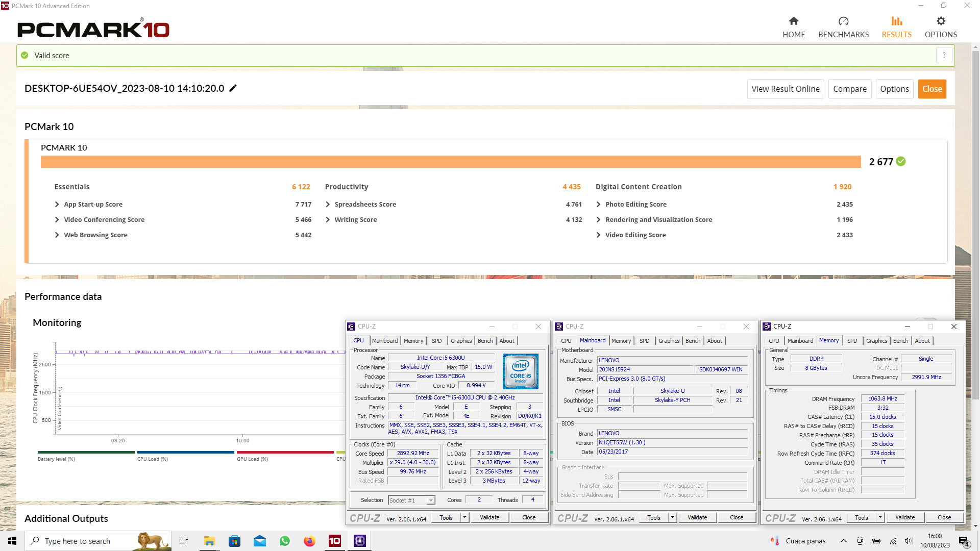Click View Result Online button
980x551 pixels.
pyautogui.click(x=786, y=89)
